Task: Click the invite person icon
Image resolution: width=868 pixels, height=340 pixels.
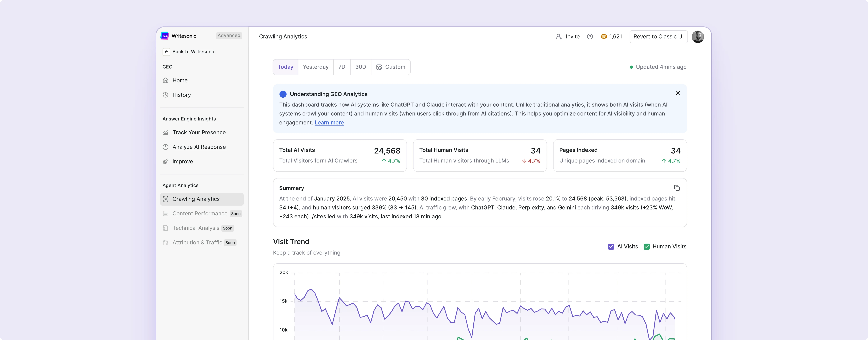Action: tap(558, 36)
